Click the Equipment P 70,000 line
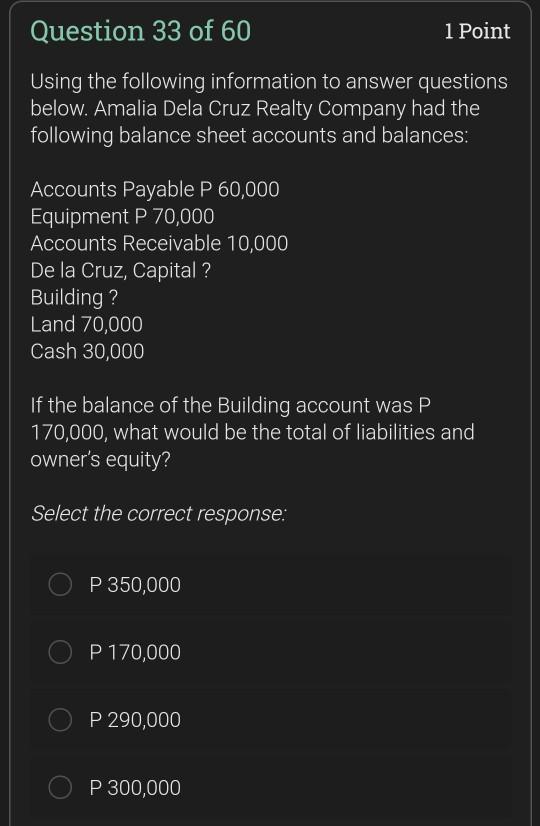The height and width of the screenshot is (826, 540). pos(123,217)
